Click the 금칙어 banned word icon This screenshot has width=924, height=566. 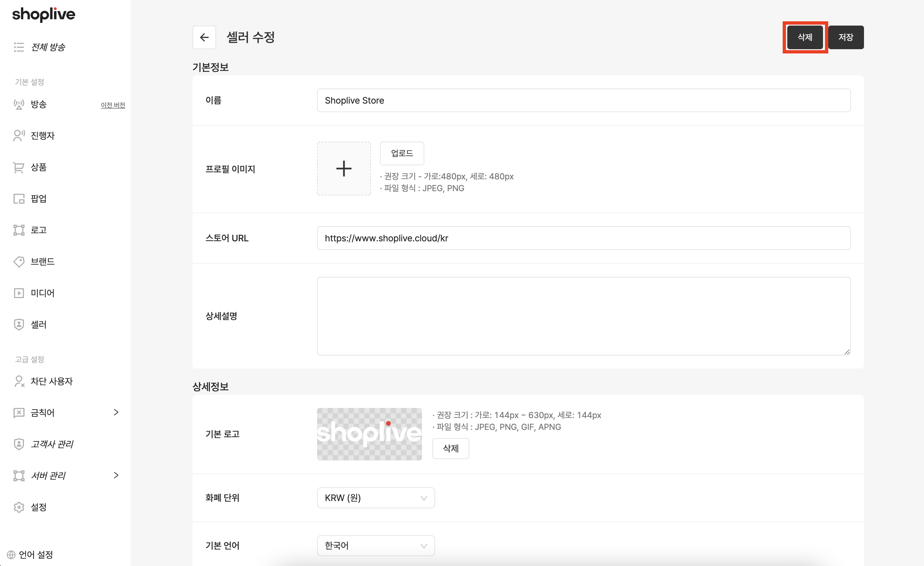coord(19,413)
